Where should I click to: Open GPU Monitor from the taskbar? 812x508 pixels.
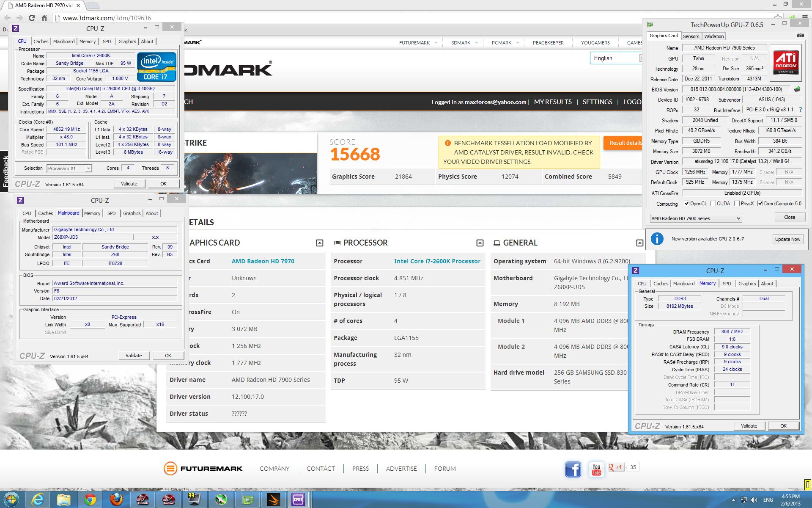pos(168,500)
